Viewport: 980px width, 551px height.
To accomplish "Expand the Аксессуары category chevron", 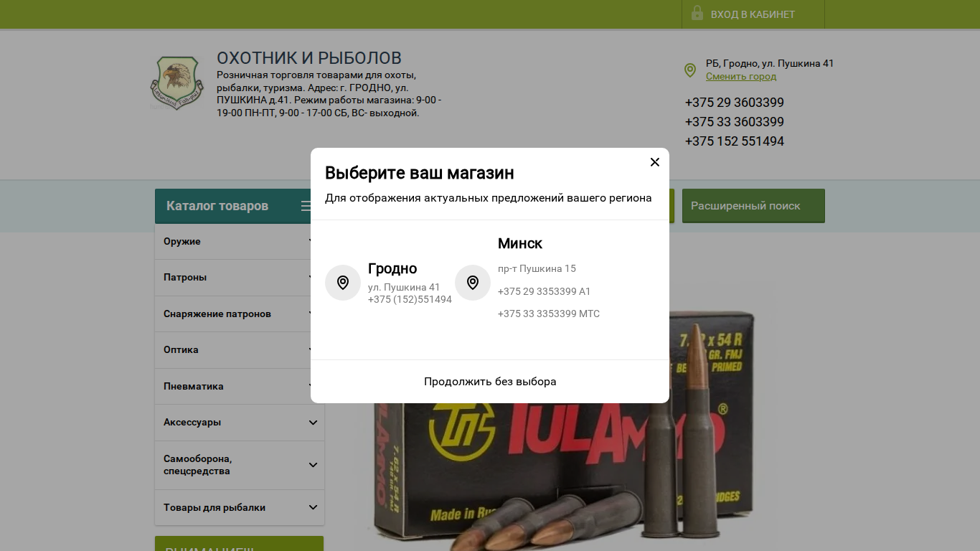I will [x=313, y=423].
